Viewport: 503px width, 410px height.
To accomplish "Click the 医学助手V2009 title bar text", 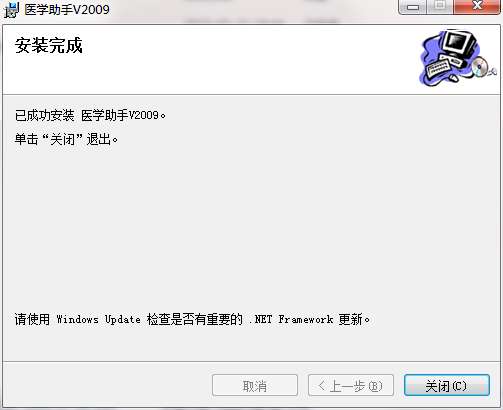I will (67, 10).
